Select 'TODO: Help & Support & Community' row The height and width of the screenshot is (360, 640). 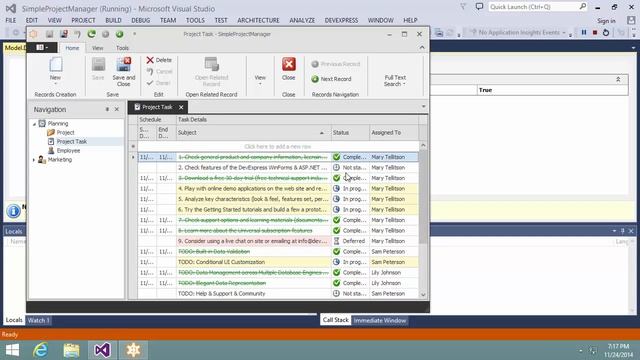(278, 293)
